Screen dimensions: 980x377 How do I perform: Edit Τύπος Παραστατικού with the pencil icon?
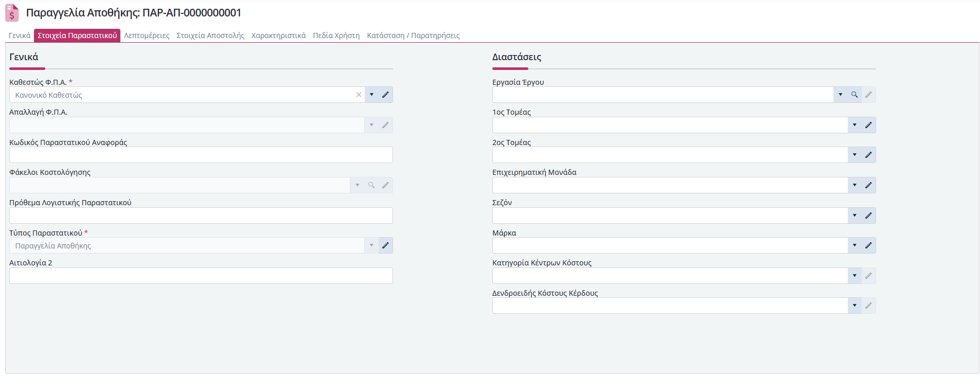(x=385, y=245)
